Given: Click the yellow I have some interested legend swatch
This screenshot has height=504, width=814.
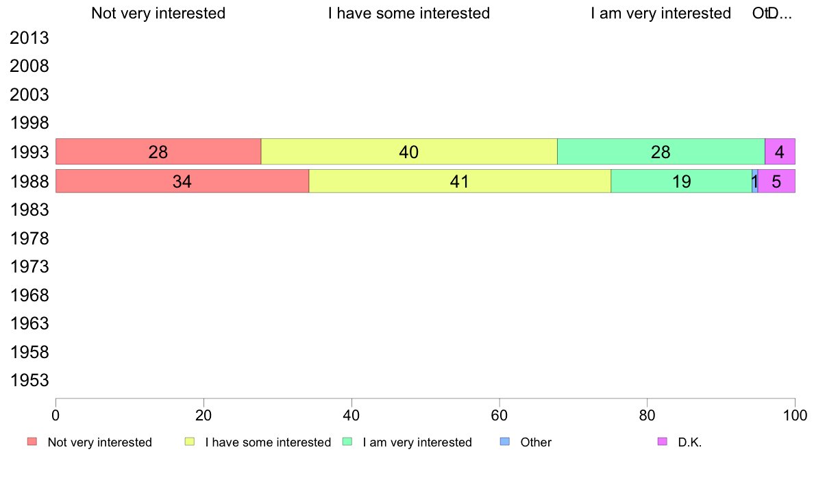Looking at the screenshot, I should tap(190, 442).
